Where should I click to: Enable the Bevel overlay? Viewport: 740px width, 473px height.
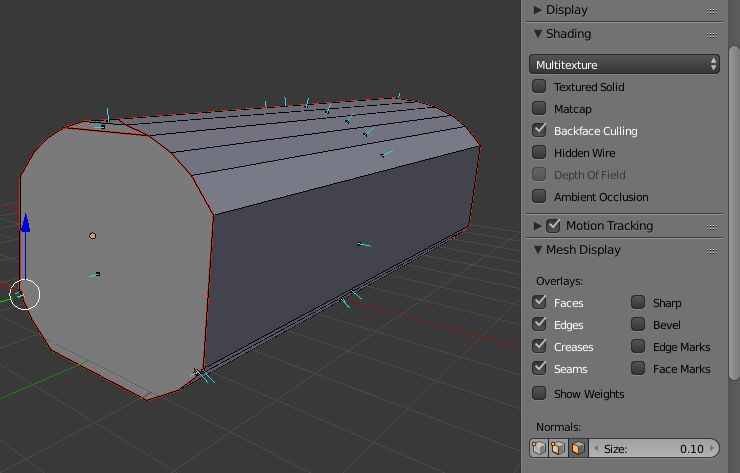coord(638,324)
